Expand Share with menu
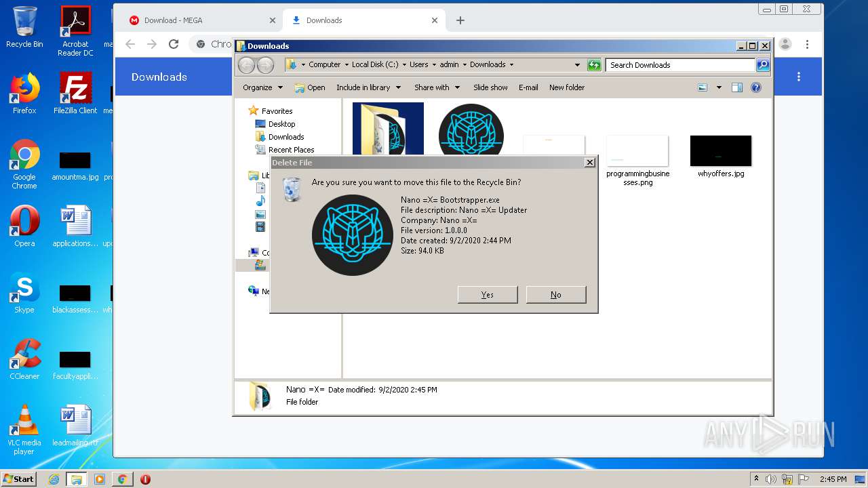The width and height of the screenshot is (868, 488). coord(437,87)
